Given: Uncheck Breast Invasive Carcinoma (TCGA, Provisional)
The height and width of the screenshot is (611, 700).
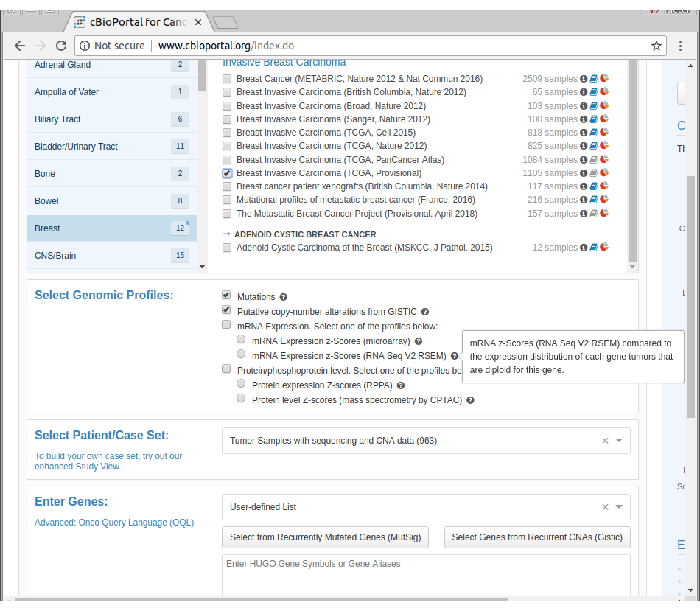Looking at the screenshot, I should [227, 172].
